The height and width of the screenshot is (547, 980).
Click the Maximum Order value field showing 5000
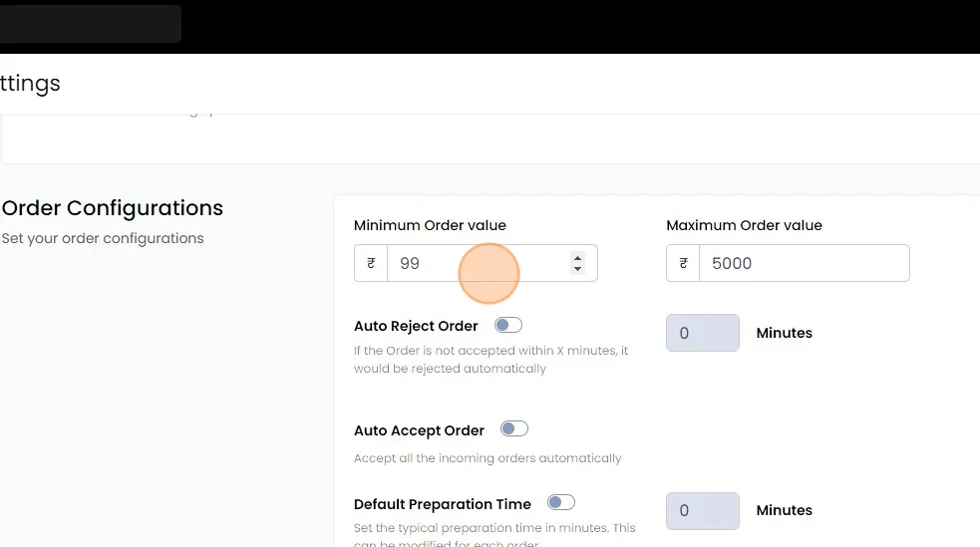point(803,264)
